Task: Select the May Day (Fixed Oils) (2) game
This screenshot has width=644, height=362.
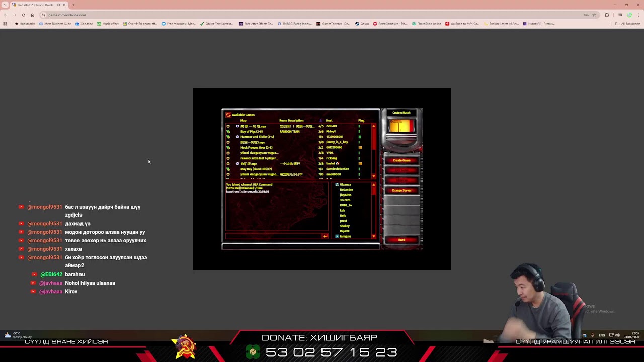Action: point(299,169)
